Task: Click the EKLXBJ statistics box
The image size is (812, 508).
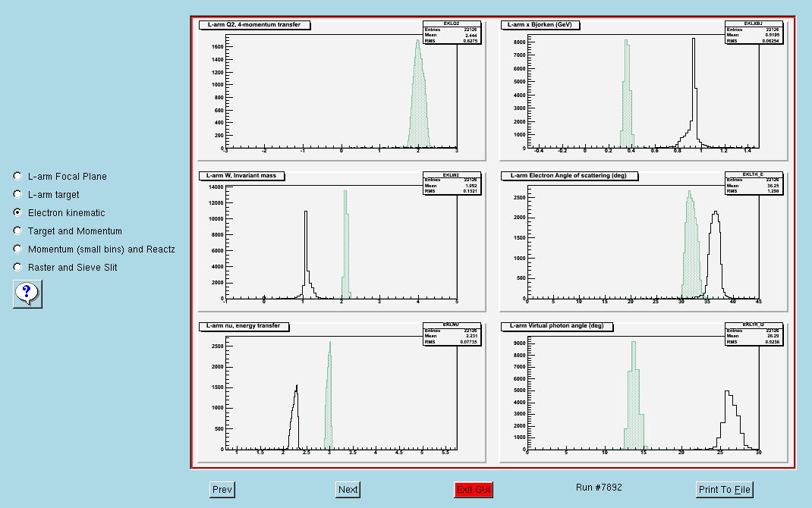Action: 754,32
